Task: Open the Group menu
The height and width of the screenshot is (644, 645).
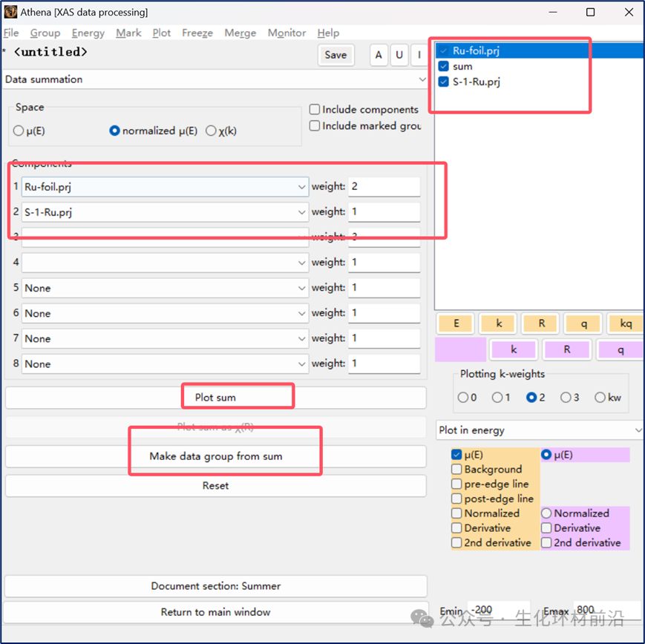Action: click(x=45, y=33)
